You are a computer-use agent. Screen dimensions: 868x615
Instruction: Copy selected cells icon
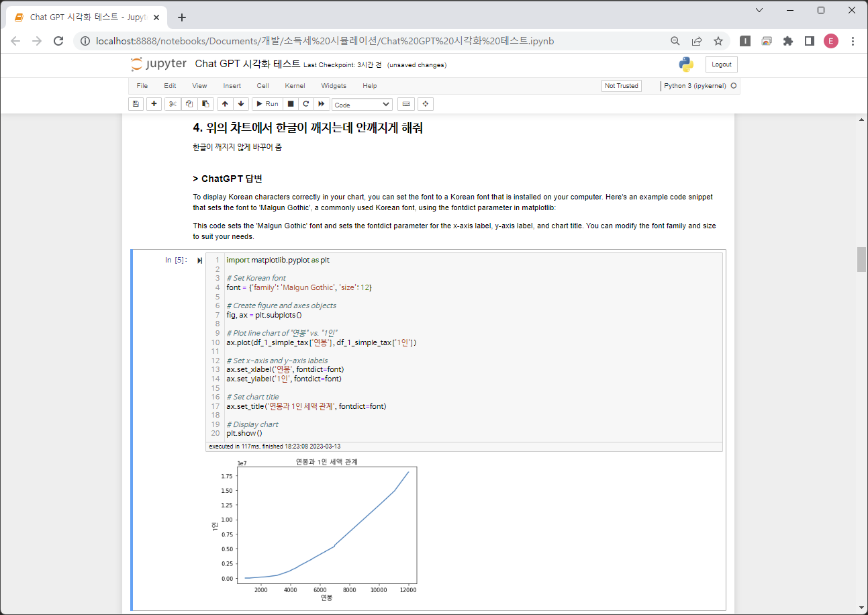189,104
